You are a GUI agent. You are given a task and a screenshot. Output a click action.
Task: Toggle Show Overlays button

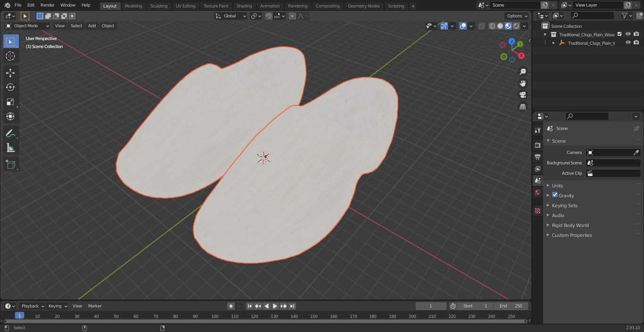pos(463,26)
